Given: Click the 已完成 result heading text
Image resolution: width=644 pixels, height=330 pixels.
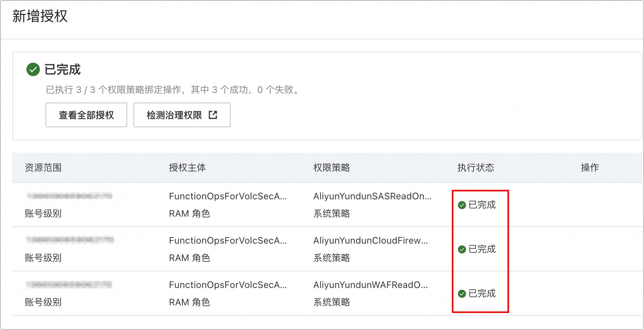Looking at the screenshot, I should [x=62, y=69].
